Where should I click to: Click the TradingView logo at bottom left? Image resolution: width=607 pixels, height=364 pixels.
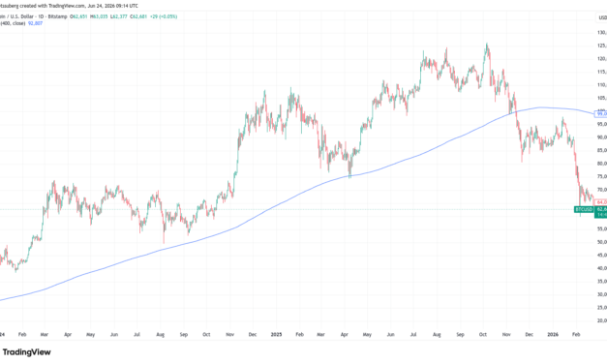(x=27, y=352)
